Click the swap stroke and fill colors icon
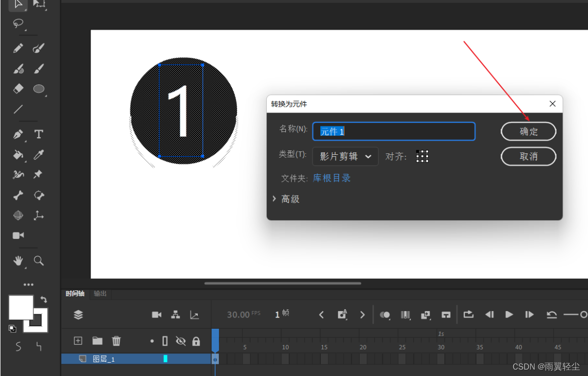This screenshot has width=588, height=376. 44,299
